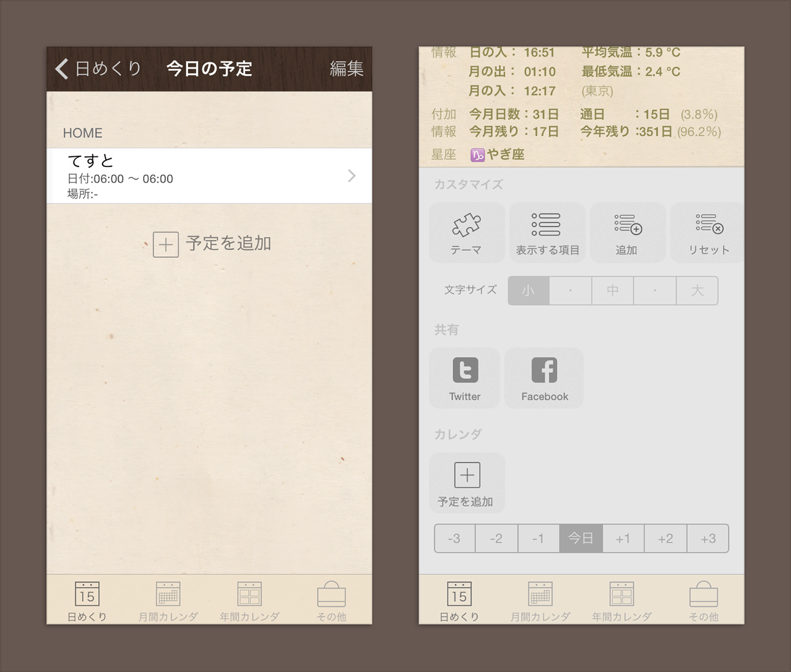Open 表示する項目 list settings
This screenshot has width=791, height=672.
coord(547,233)
